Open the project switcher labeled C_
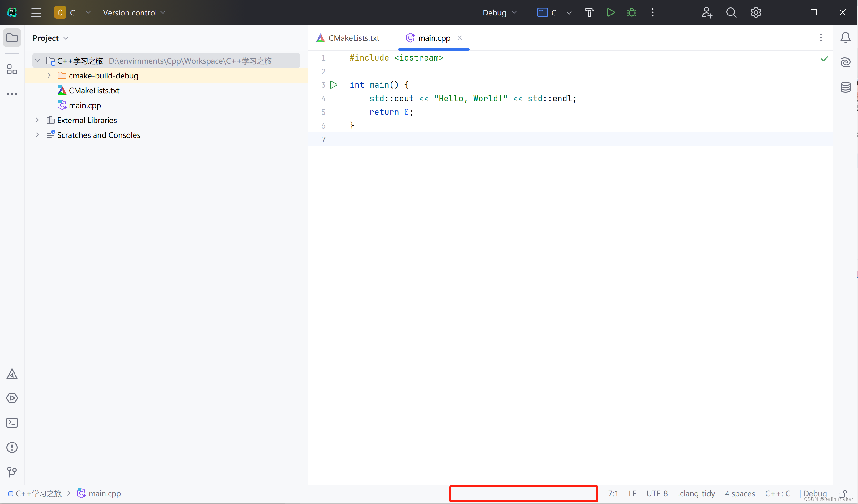This screenshot has height=504, width=858. (x=73, y=13)
